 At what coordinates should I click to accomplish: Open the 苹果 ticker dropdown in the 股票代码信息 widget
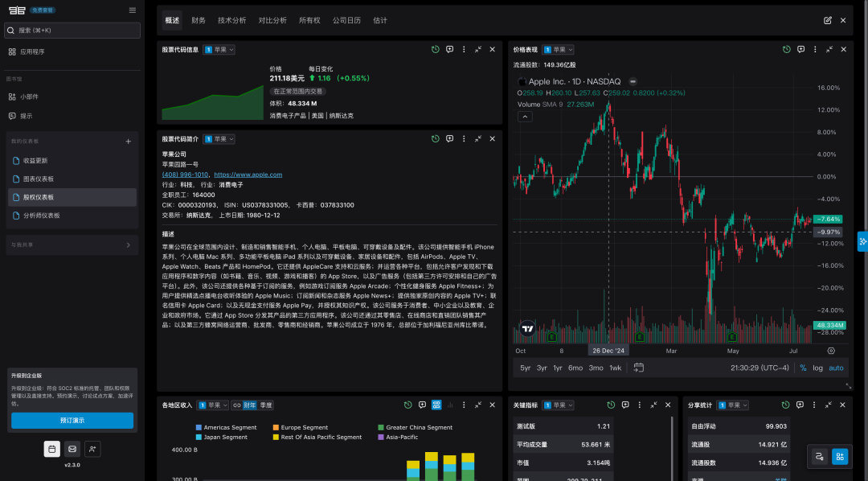point(219,50)
